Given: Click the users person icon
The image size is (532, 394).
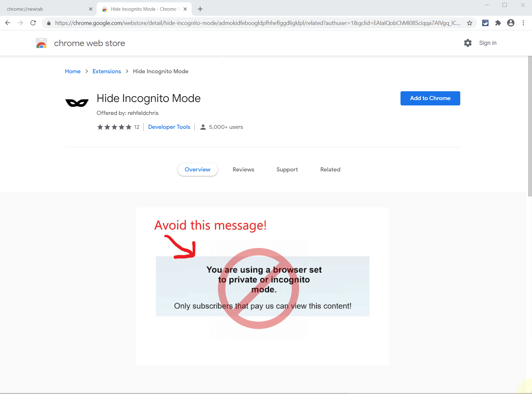Looking at the screenshot, I should coord(203,127).
